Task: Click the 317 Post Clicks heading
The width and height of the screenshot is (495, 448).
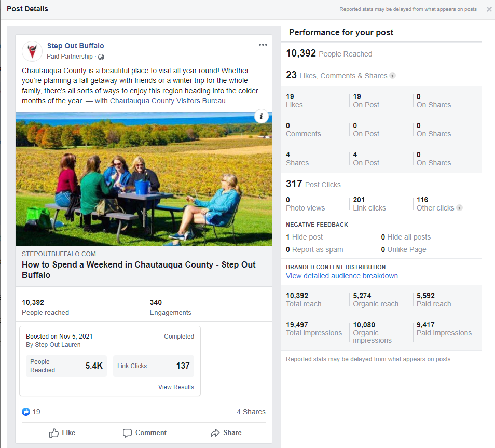Action: click(x=313, y=184)
